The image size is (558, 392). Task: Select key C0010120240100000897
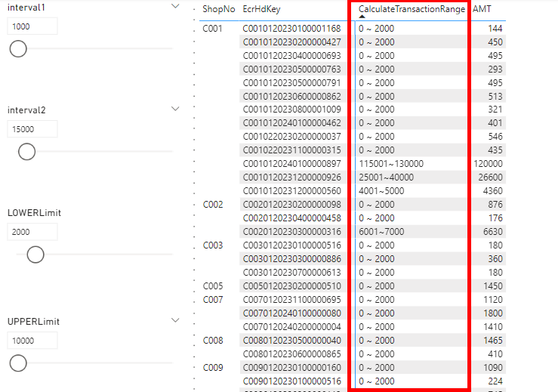(x=291, y=164)
